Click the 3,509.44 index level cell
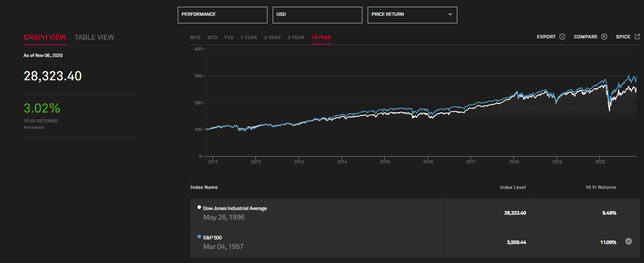Image resolution: width=644 pixels, height=263 pixels. [x=516, y=242]
